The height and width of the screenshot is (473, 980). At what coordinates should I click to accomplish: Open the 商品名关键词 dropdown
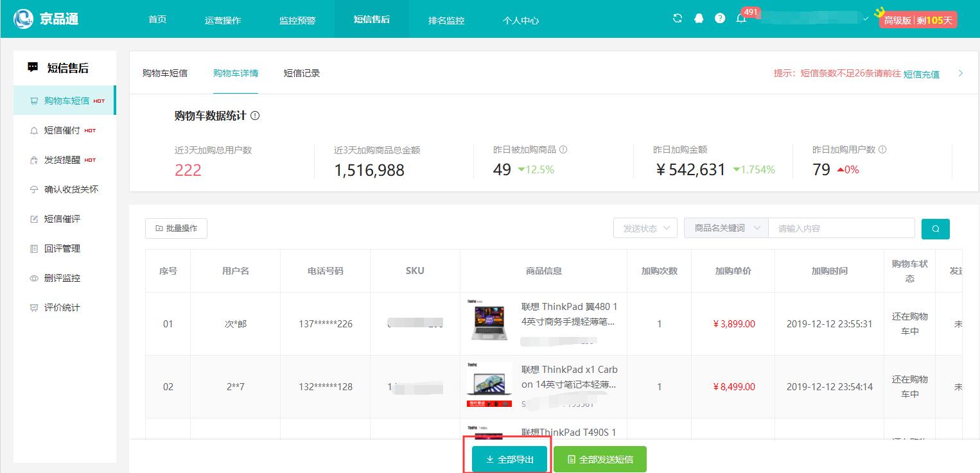pos(726,228)
